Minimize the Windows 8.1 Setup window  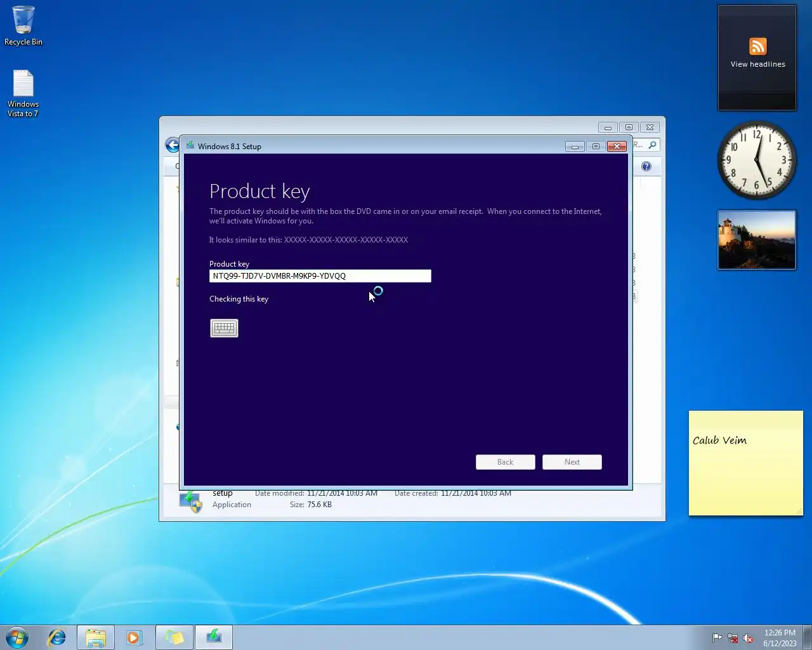pyautogui.click(x=575, y=147)
